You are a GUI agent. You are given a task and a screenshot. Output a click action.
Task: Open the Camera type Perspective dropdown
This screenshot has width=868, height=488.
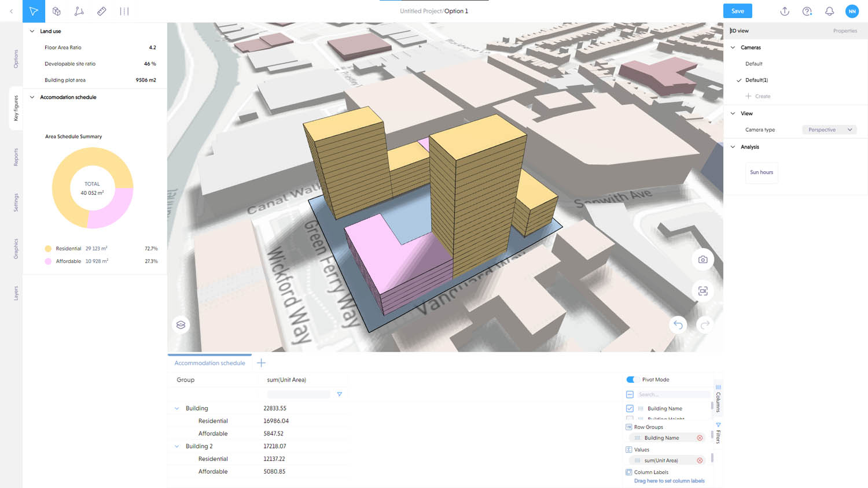[829, 130]
